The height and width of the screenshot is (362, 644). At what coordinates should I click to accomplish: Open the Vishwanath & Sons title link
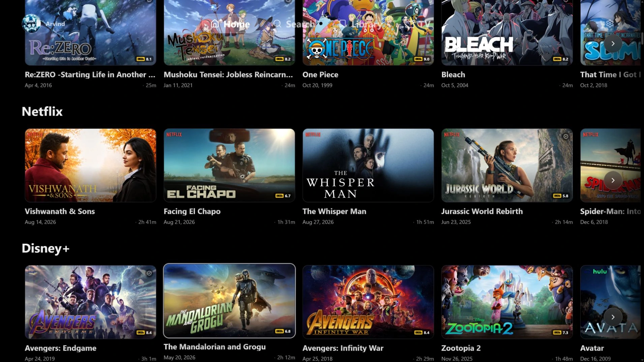tap(60, 212)
